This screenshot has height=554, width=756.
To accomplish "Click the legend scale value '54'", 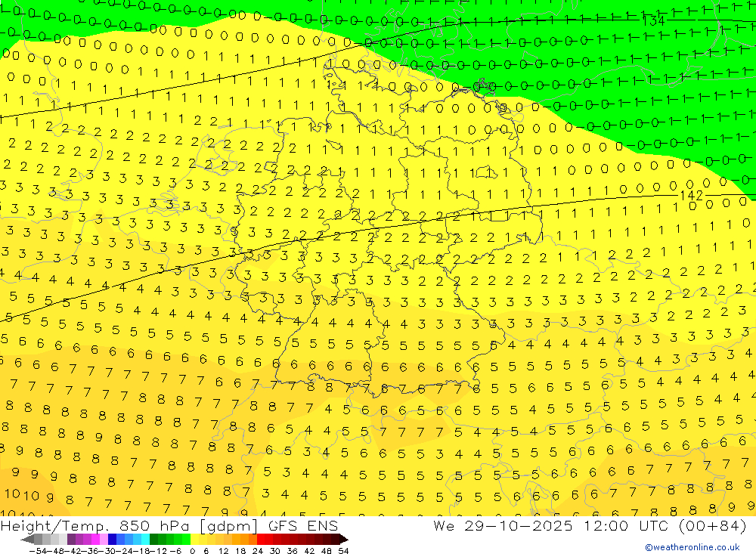I will coord(343,551).
